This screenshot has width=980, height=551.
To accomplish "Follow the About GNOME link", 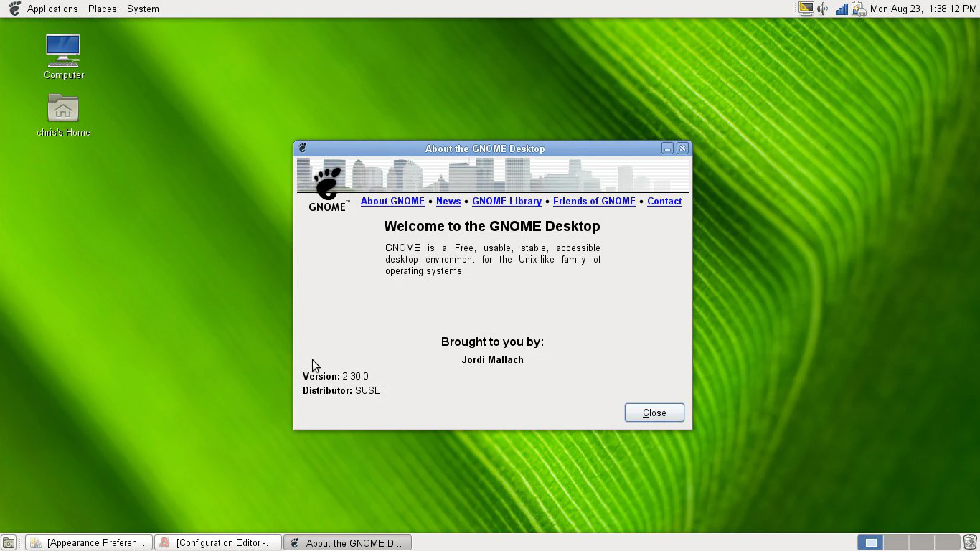I will [392, 202].
